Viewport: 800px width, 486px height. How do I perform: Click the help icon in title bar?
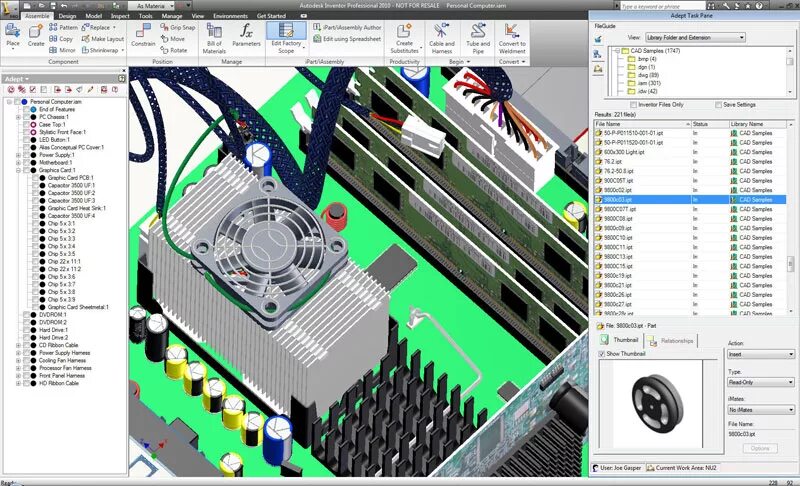(759, 6)
